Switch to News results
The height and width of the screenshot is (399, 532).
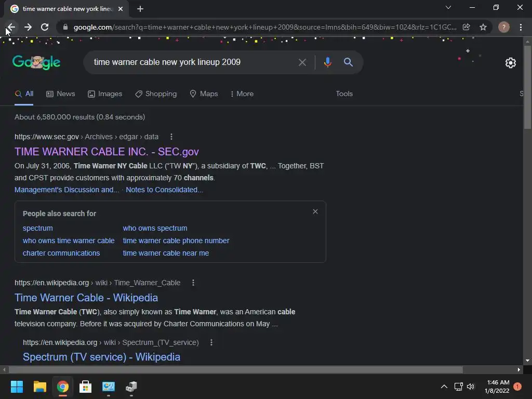(61, 94)
